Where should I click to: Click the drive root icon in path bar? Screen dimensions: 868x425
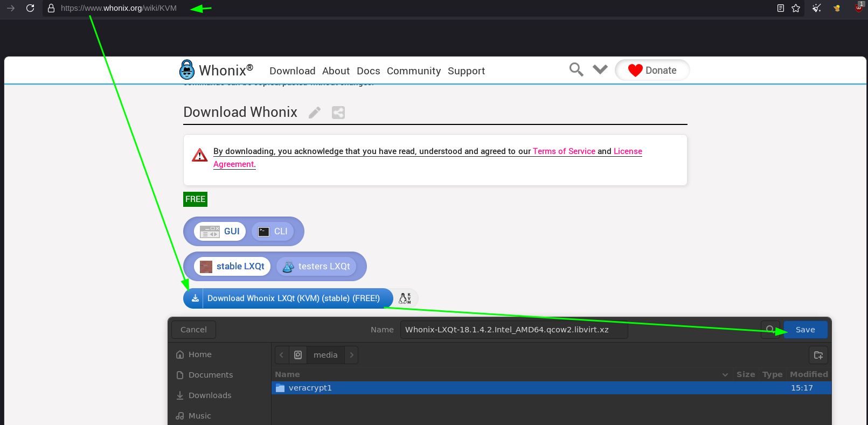(298, 355)
